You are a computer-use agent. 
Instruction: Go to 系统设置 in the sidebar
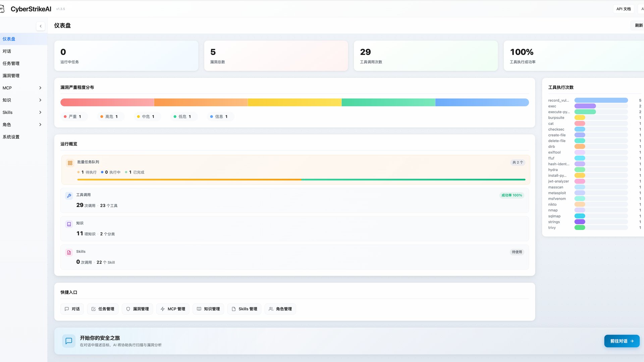11,137
